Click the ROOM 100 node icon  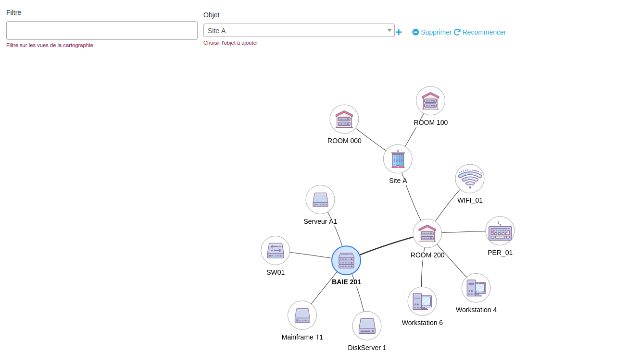point(430,101)
